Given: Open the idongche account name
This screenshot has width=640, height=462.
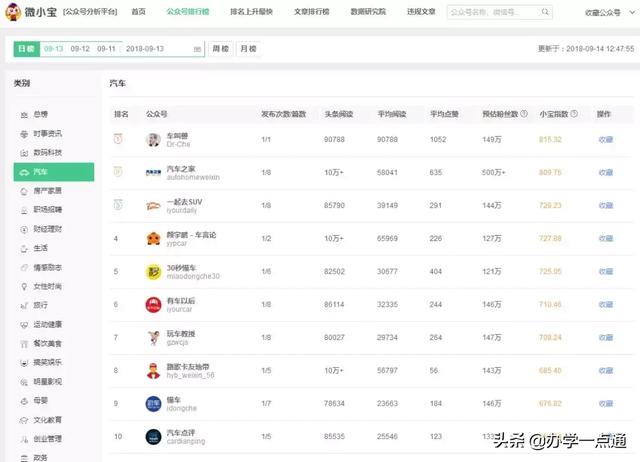Looking at the screenshot, I should [x=182, y=408].
